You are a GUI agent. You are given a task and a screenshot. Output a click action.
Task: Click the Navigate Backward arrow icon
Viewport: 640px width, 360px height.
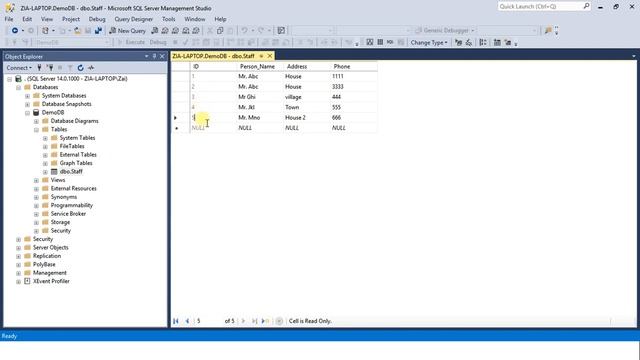[x=15, y=31]
